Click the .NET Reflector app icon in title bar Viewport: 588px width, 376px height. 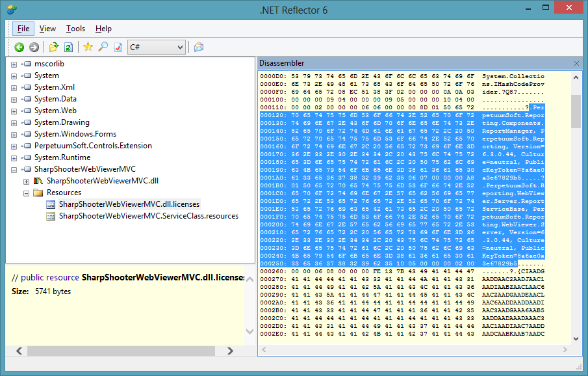tap(12, 10)
